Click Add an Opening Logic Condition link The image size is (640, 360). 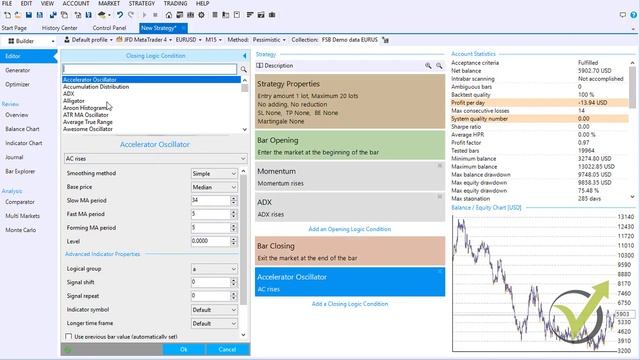pos(350,229)
